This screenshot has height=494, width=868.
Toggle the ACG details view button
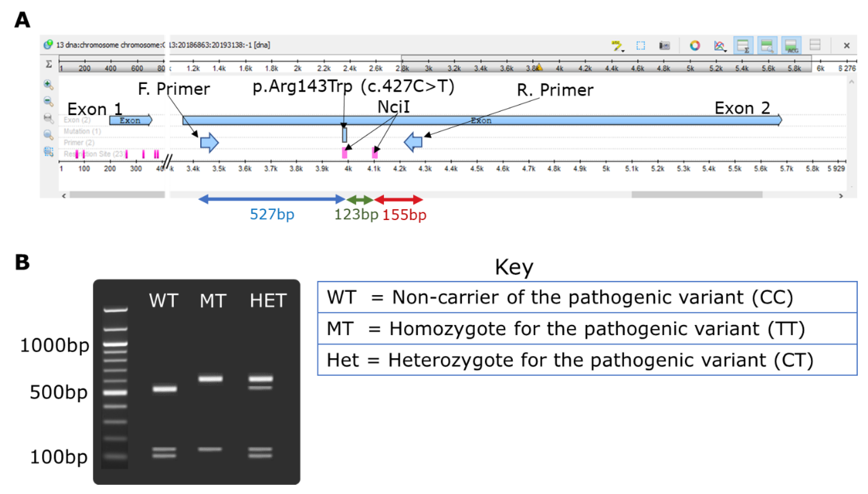pyautogui.click(x=791, y=46)
